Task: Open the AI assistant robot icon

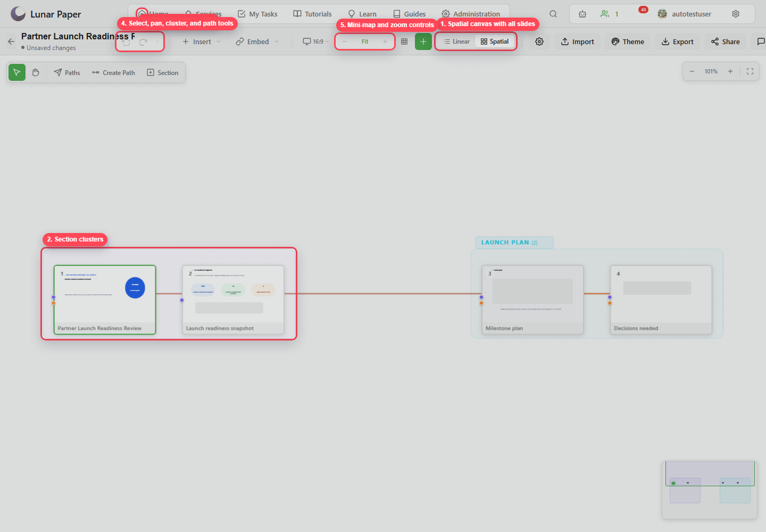Action: pyautogui.click(x=582, y=14)
